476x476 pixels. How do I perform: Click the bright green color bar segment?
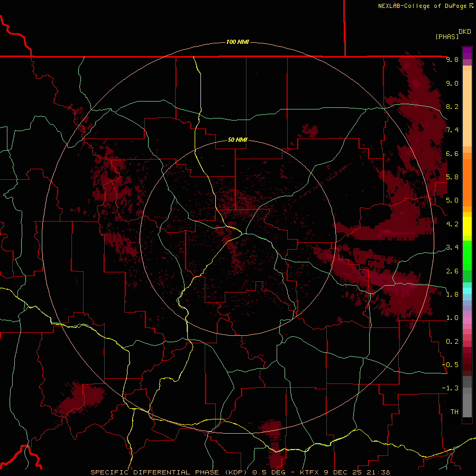[467, 255]
